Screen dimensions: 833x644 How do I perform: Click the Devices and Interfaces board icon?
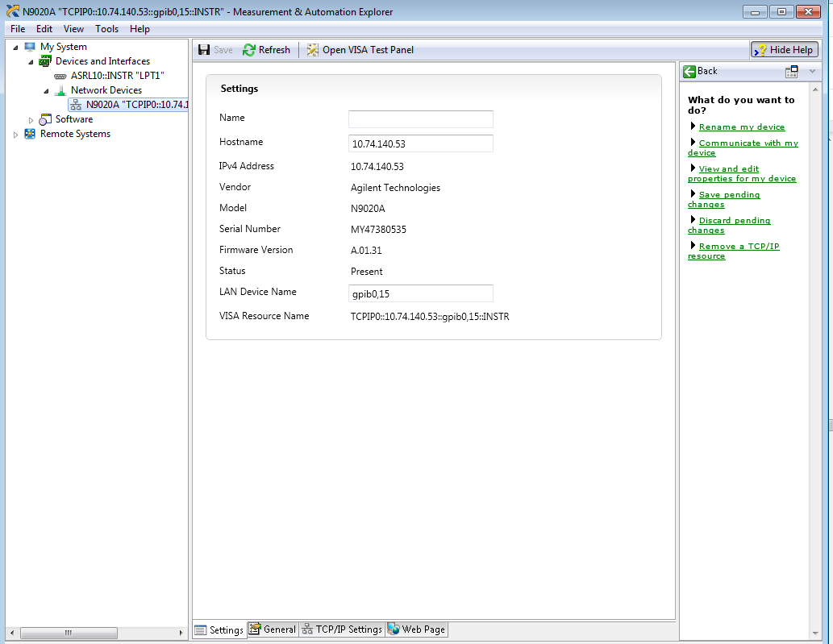[x=45, y=61]
